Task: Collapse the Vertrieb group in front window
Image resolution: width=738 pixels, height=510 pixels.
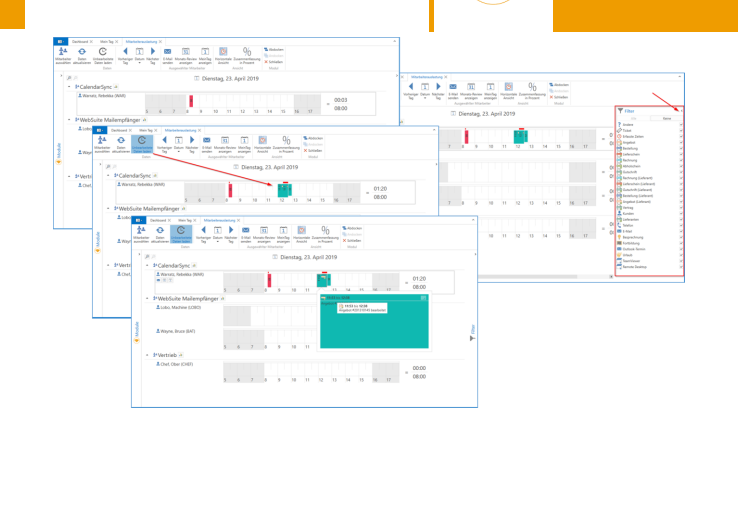Action: pyautogui.click(x=148, y=355)
